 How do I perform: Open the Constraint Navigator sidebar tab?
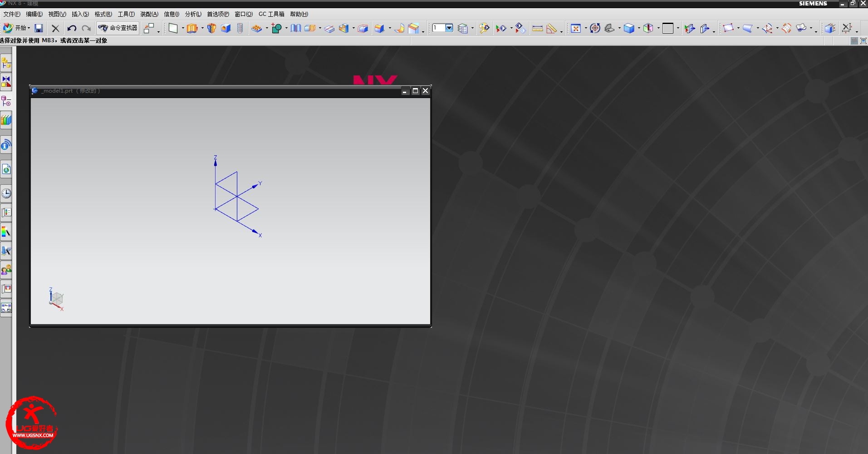tap(6, 82)
